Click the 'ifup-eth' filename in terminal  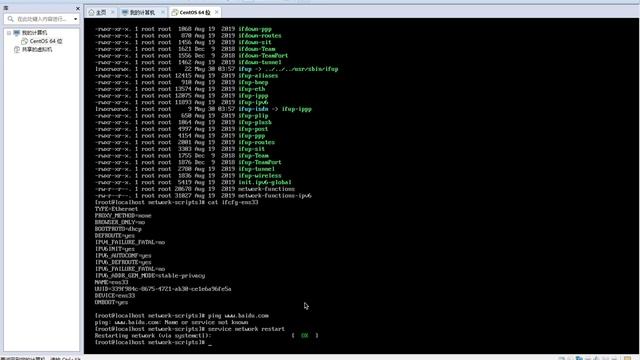tap(252, 89)
